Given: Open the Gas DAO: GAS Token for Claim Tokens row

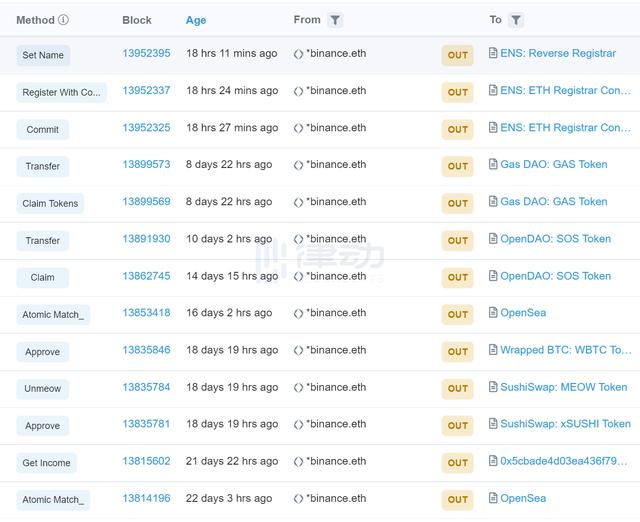Looking at the screenshot, I should (x=553, y=202).
